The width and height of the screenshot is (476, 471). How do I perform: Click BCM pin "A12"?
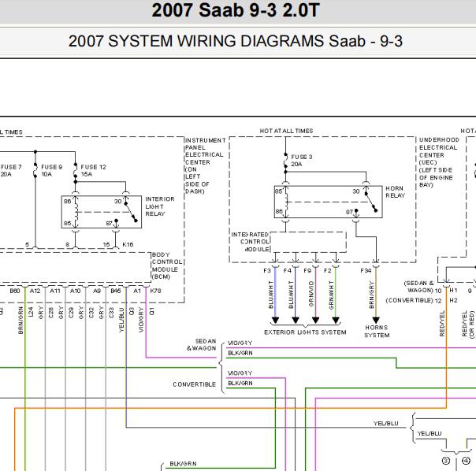(x=35, y=291)
